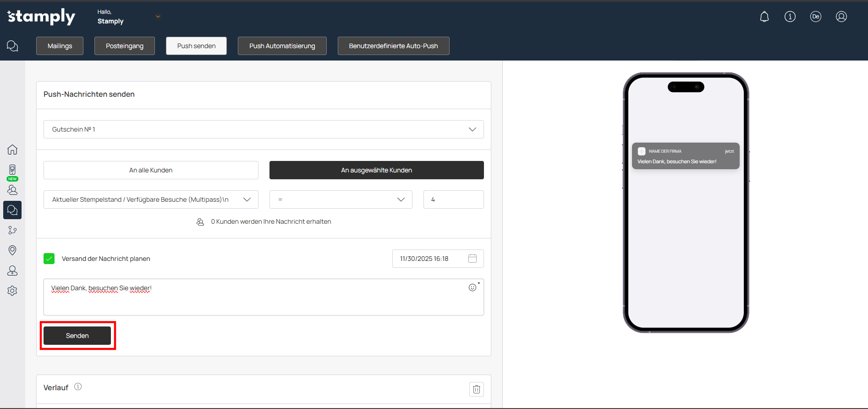Select An ausgewählte Kunden option
The image size is (868, 409).
click(x=376, y=170)
